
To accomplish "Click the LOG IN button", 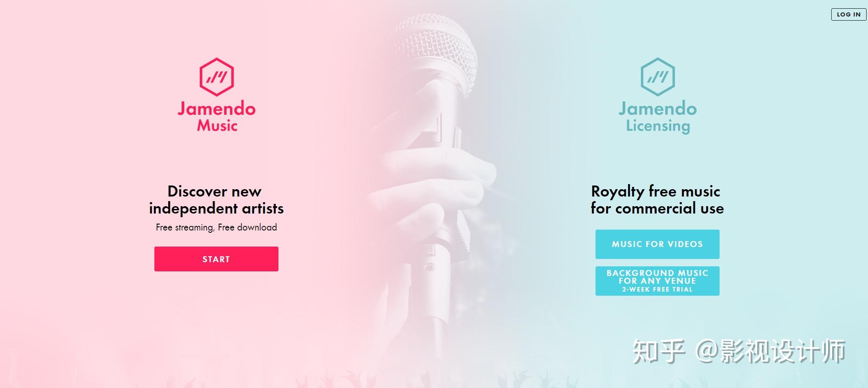I will [849, 14].
